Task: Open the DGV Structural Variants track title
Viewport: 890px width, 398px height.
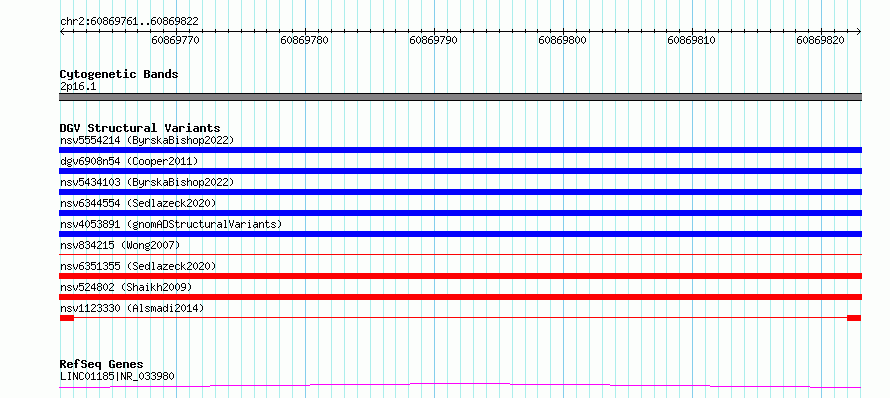Action: [140, 128]
